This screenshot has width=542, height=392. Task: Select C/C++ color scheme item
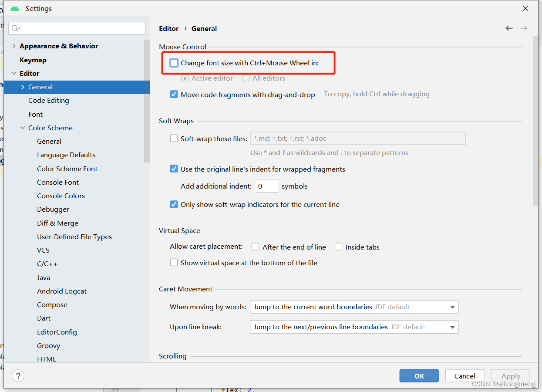pyautogui.click(x=47, y=264)
